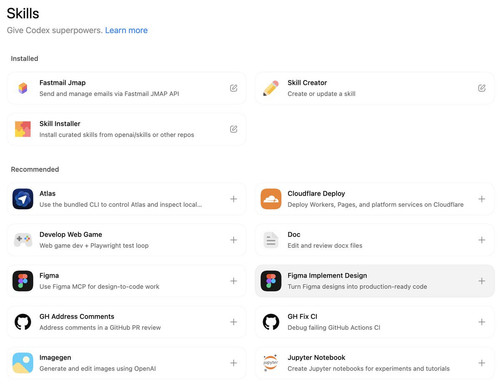Click the Cloudflare Deploy cloud icon

point(271,199)
